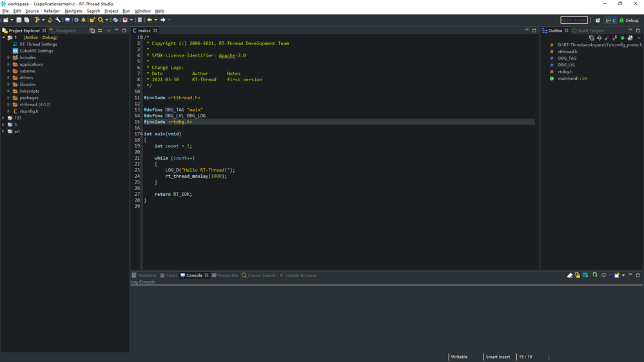The image size is (644, 362).
Task: Toggle alphabetical sort in Outline
Action: [x=600, y=38]
